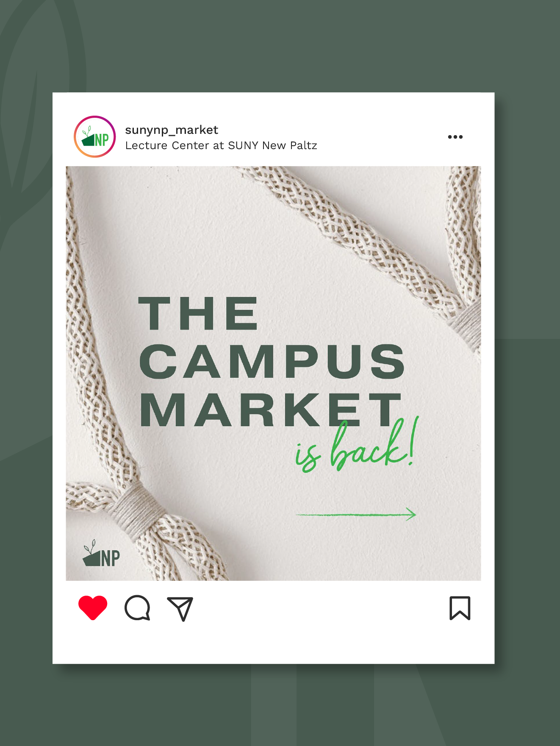The width and height of the screenshot is (560, 746).
Task: Visit the sunynp_market username link
Action: pos(172,130)
